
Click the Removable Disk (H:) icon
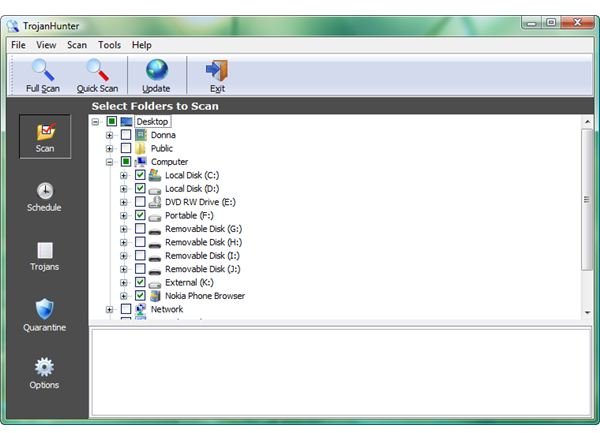[x=155, y=244]
